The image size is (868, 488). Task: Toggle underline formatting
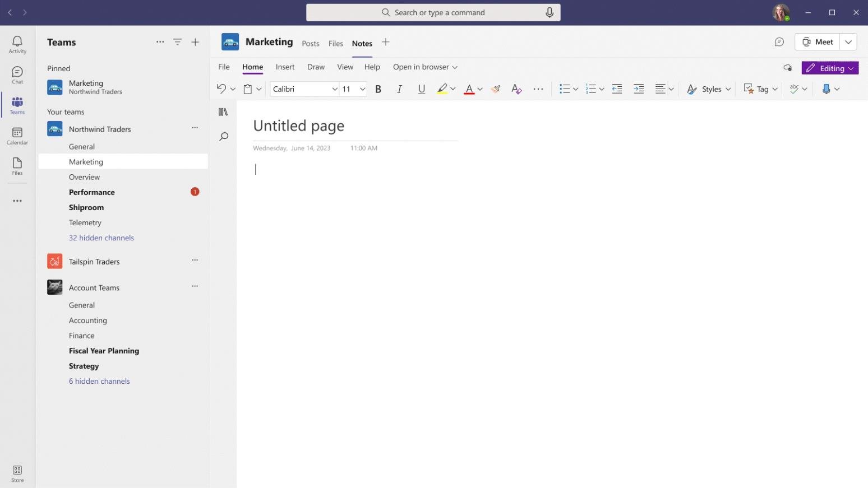pyautogui.click(x=422, y=89)
